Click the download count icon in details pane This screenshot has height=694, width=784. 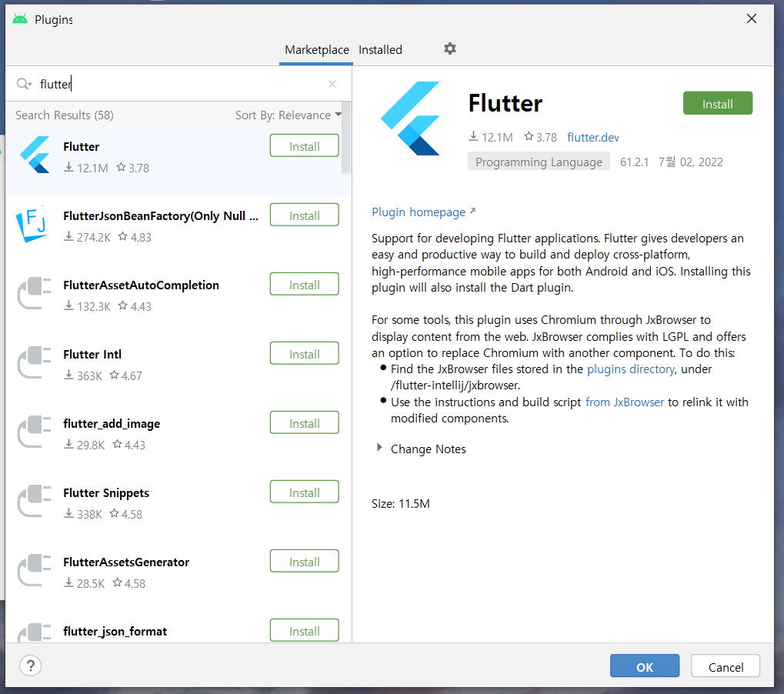click(x=473, y=136)
